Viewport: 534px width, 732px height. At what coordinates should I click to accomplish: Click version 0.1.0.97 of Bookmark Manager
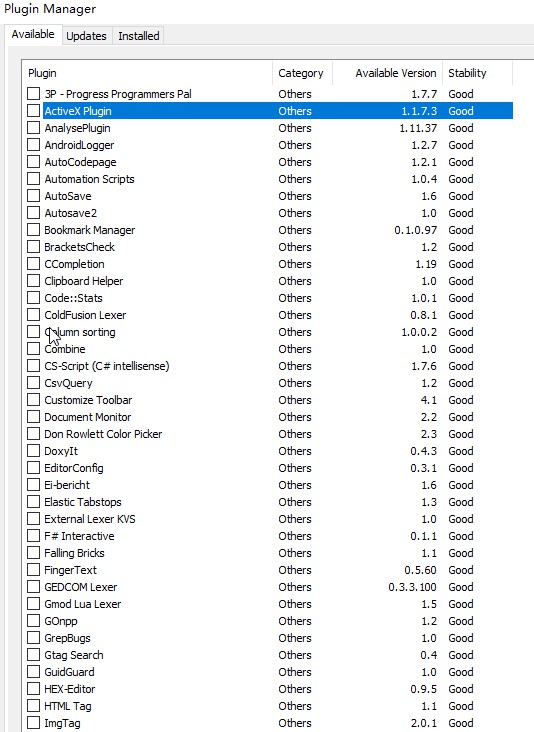click(415, 230)
